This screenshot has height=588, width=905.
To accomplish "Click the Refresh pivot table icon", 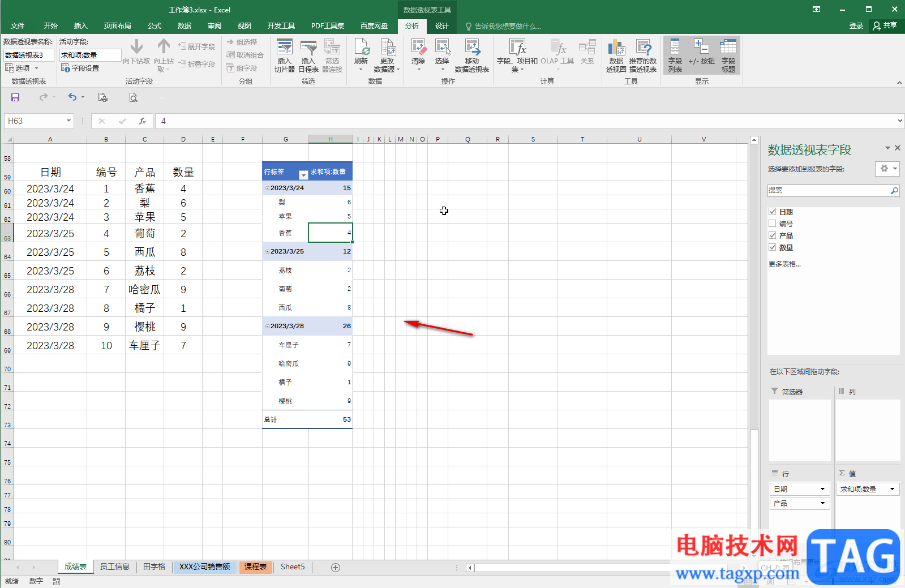I will (x=361, y=55).
